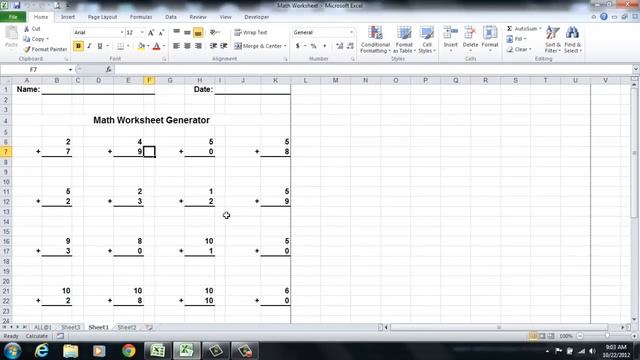Open the Font Color dropdown arrow

tap(163, 46)
